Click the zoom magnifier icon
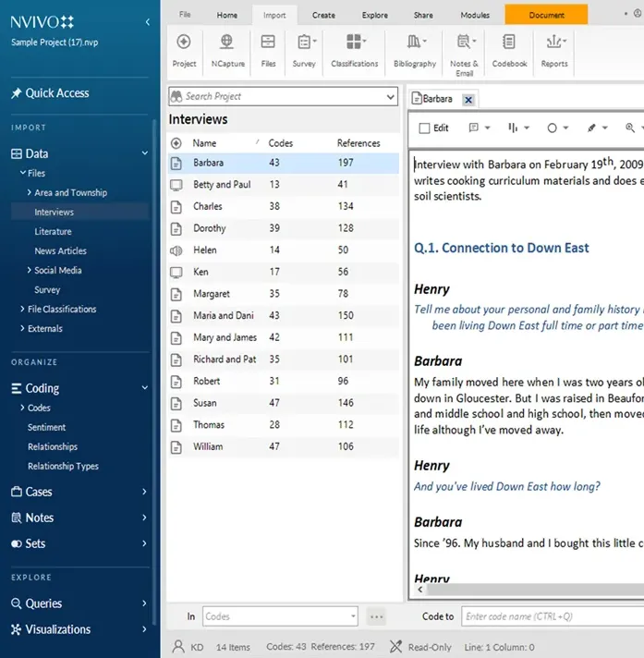 tap(630, 128)
